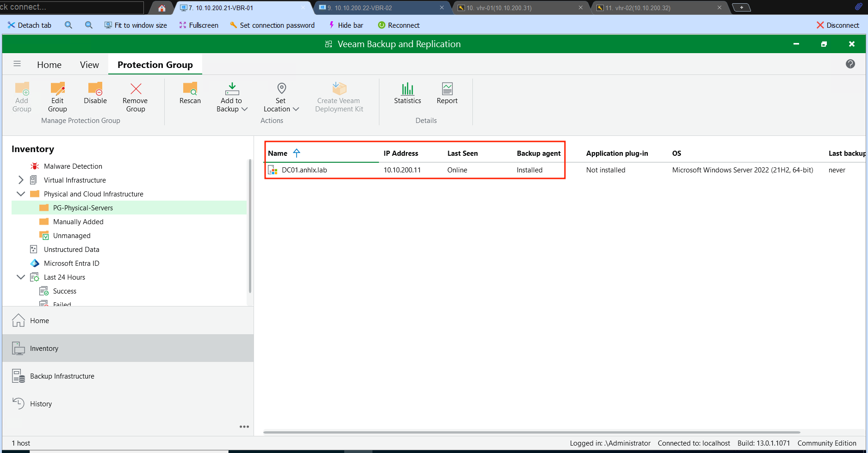Click the paperclip icon at top right

858,7
